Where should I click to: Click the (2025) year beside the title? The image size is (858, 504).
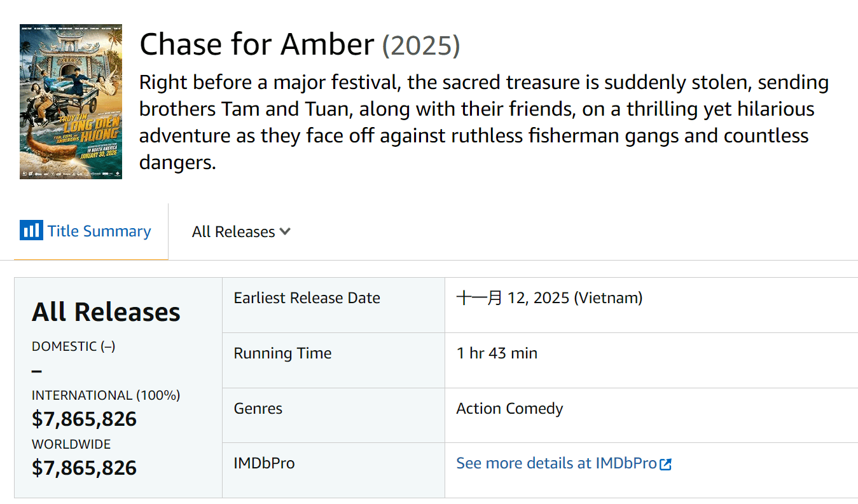pyautogui.click(x=421, y=46)
